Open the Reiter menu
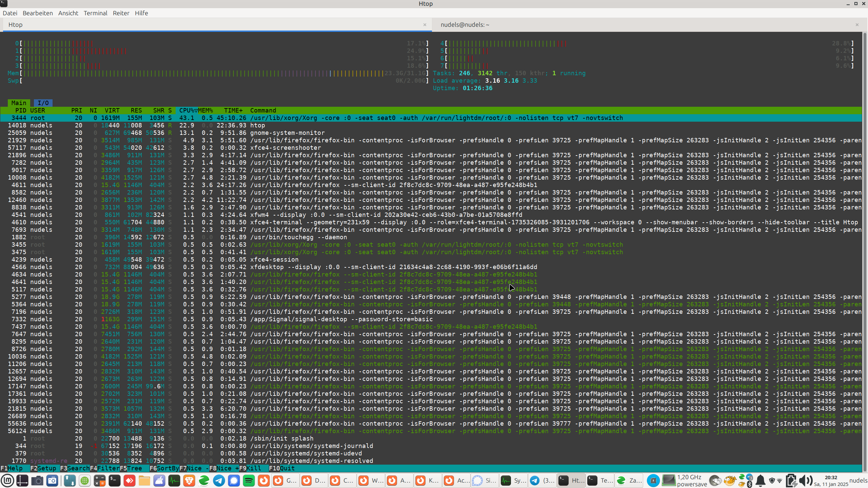The height and width of the screenshot is (488, 868). click(121, 13)
